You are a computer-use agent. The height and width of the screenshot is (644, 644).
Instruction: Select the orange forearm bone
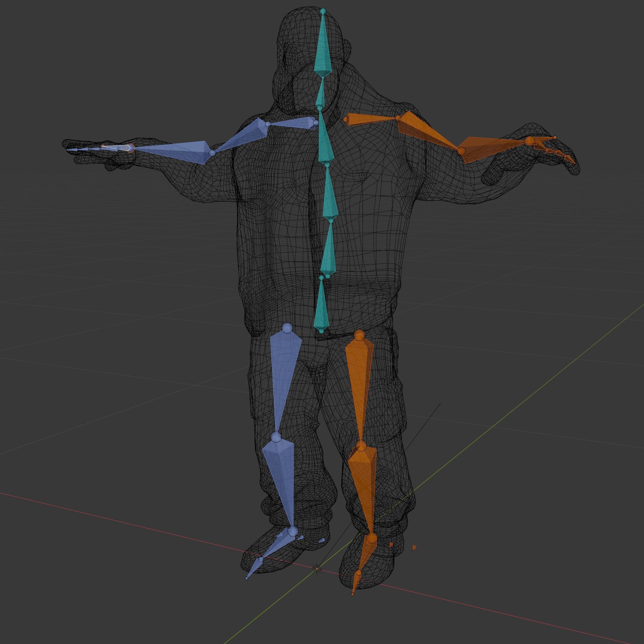(x=490, y=148)
